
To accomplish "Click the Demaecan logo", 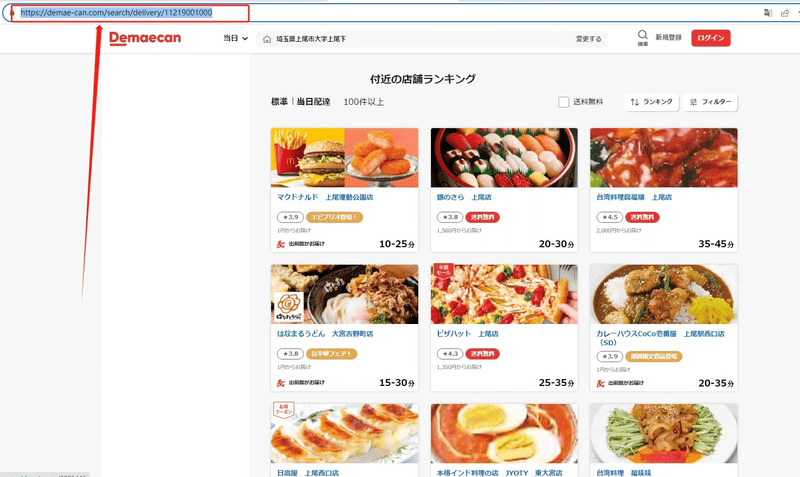I will (145, 38).
